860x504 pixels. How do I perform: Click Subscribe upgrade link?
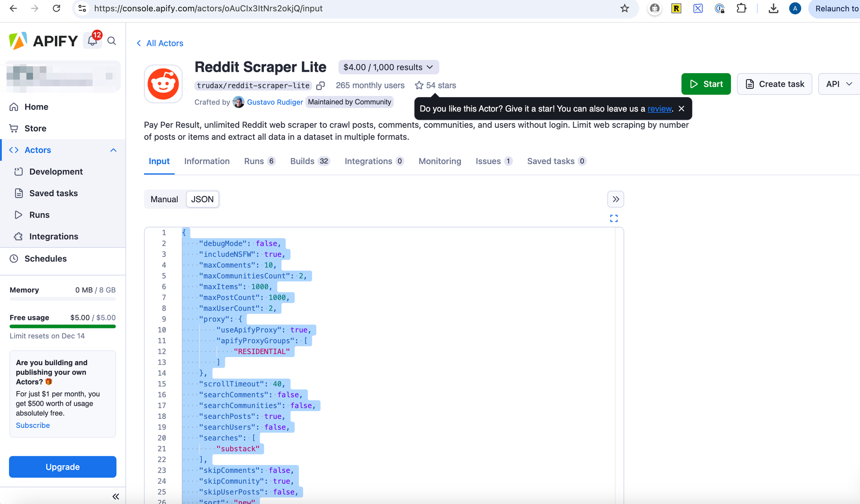tap(33, 425)
